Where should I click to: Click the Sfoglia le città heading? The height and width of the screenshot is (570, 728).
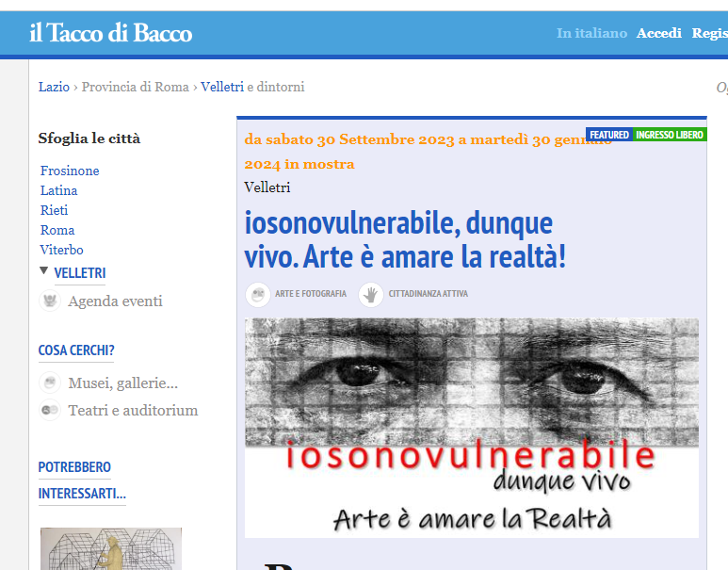point(89,138)
